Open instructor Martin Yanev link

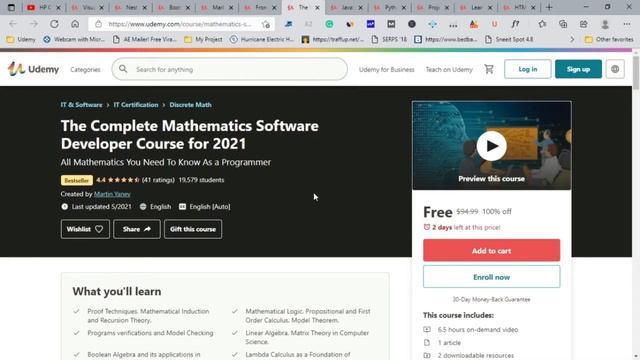[x=112, y=194]
